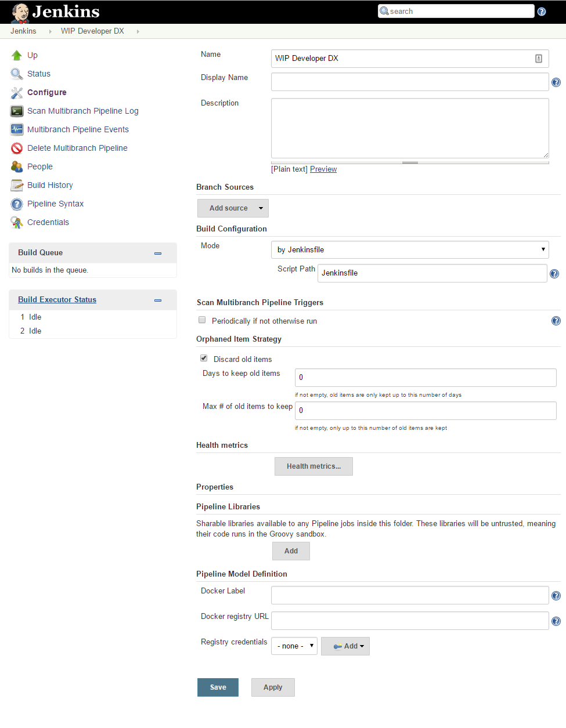
Task: Click the Preview description link
Action: tap(323, 169)
